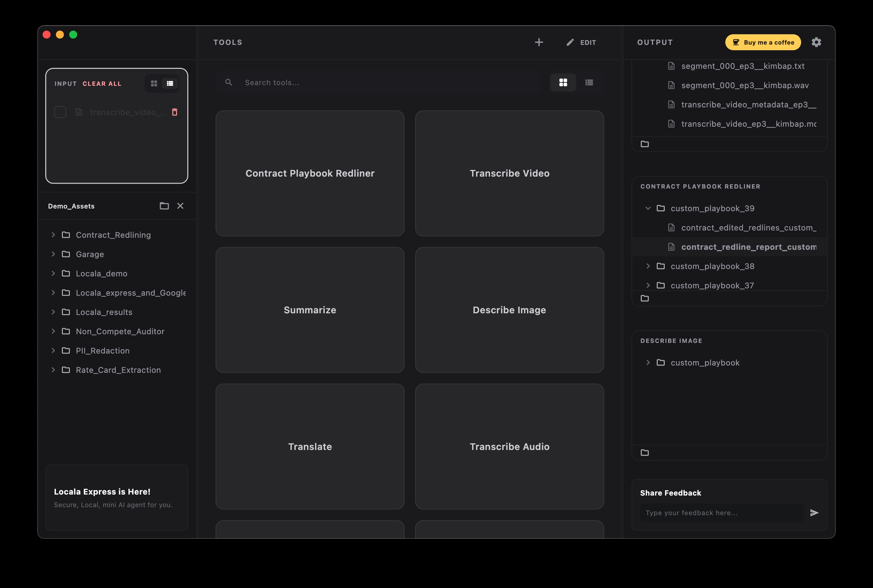The width and height of the screenshot is (873, 588).
Task: Expand the Rate_Card_Extraction folder
Action: 53,370
